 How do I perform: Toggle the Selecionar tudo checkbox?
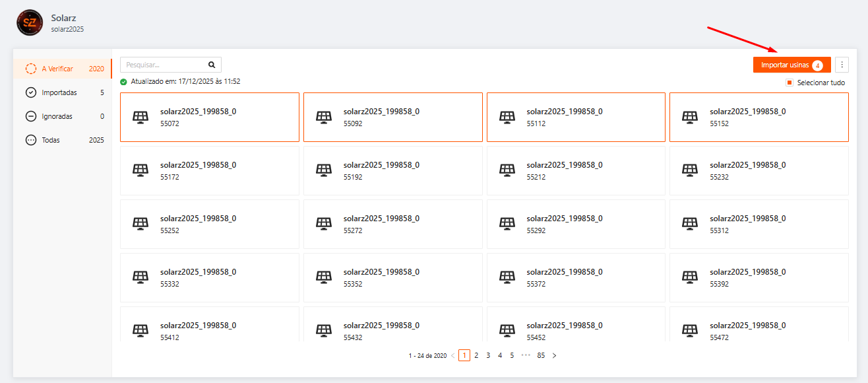pos(789,83)
